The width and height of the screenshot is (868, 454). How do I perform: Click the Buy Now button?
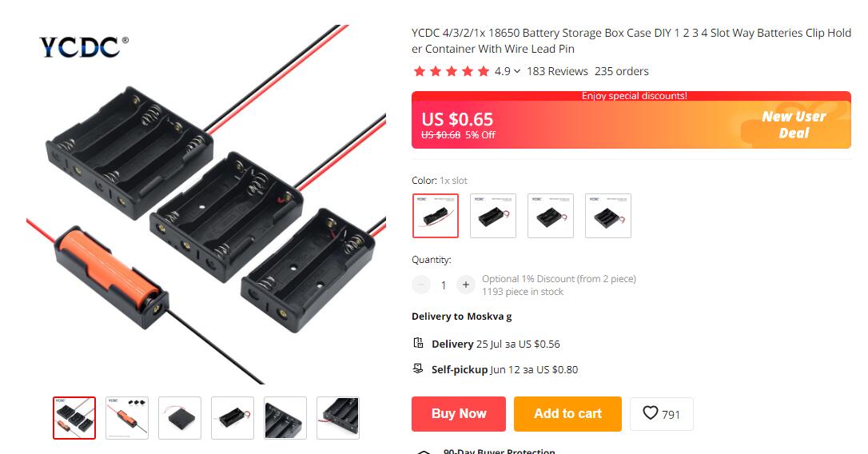point(458,413)
